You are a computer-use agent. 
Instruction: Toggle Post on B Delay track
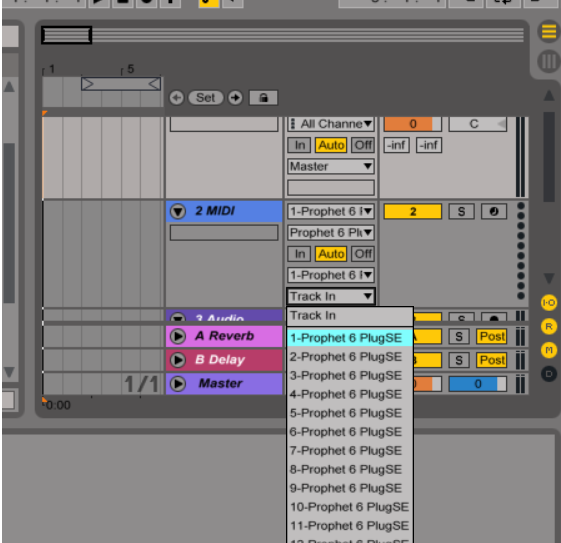tap(492, 360)
